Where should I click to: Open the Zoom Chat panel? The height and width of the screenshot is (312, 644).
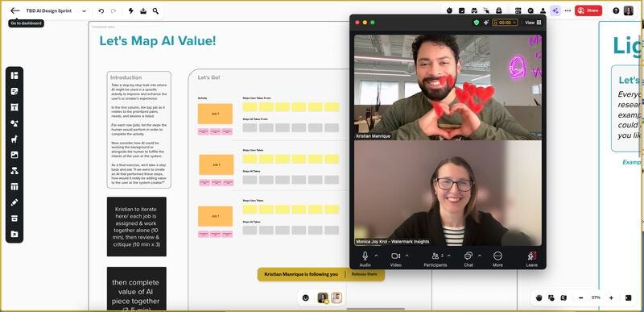pyautogui.click(x=469, y=259)
